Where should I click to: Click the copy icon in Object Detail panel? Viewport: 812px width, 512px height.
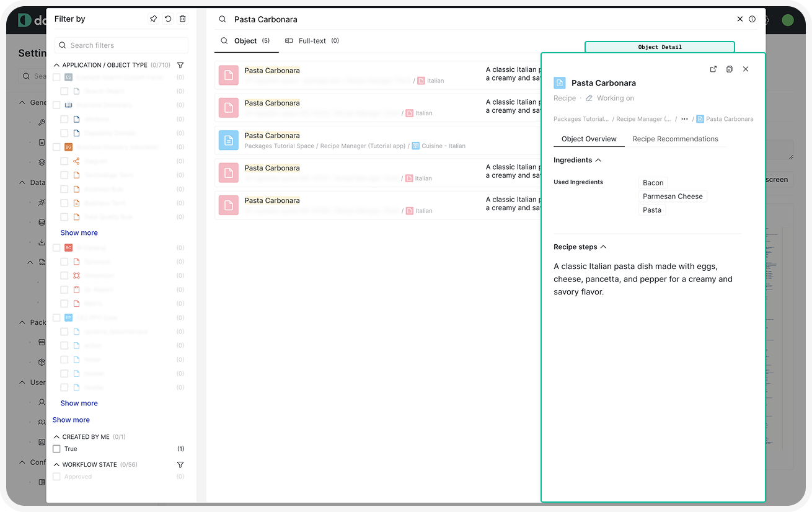point(730,69)
